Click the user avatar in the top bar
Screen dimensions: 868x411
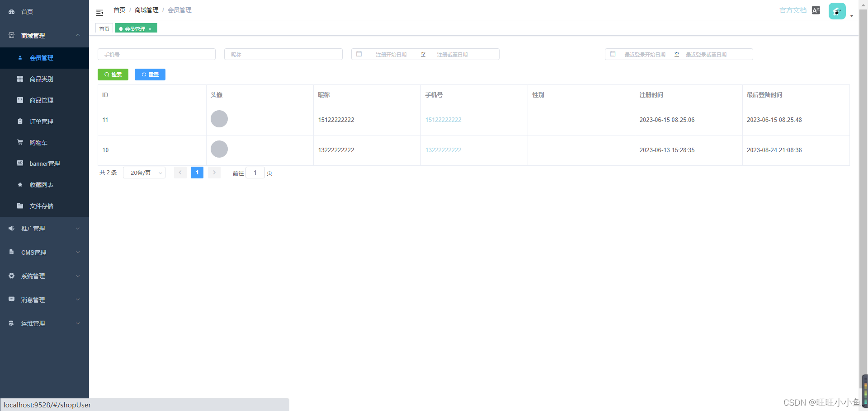[x=837, y=11]
